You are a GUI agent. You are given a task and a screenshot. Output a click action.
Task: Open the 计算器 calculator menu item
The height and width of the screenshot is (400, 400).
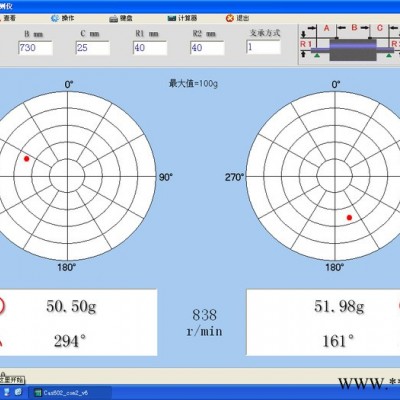coord(182,18)
